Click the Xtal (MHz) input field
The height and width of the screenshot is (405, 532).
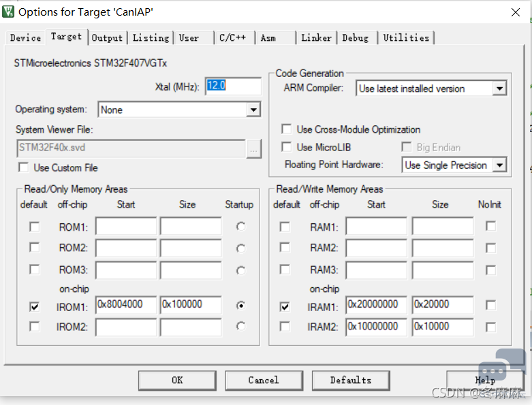[x=233, y=86]
